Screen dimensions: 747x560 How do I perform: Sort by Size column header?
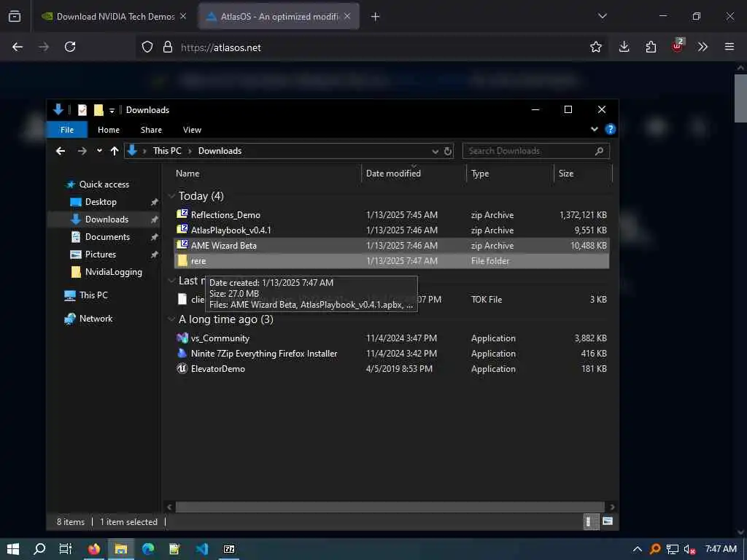(x=583, y=174)
